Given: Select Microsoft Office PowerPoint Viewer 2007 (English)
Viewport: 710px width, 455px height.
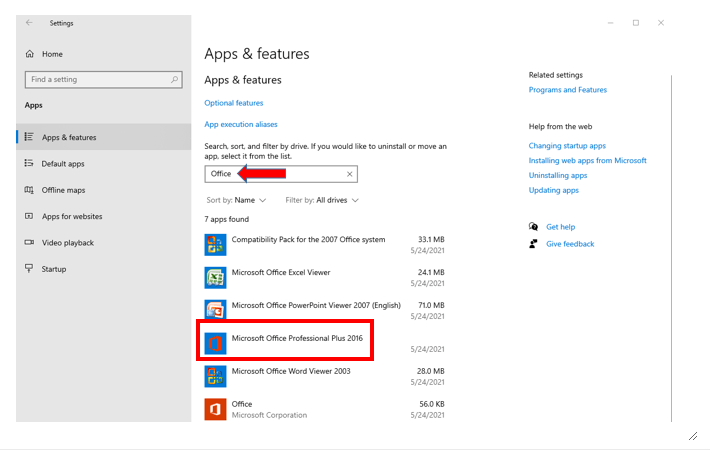Looking at the screenshot, I should [324, 310].
